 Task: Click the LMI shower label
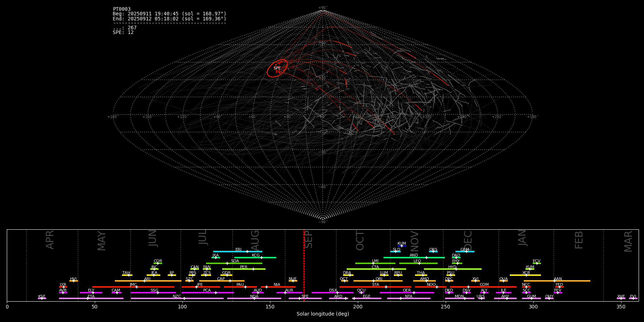click(x=375, y=261)
